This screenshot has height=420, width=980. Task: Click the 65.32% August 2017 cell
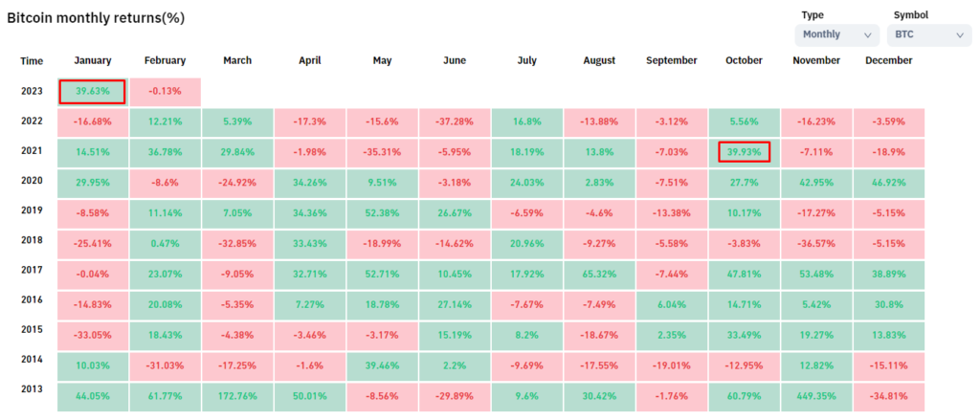[x=599, y=274]
